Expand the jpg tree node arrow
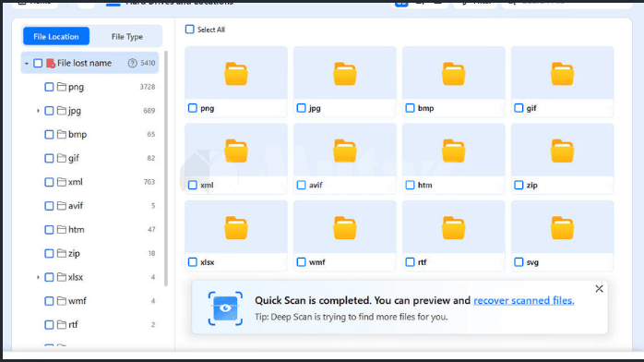The height and width of the screenshot is (362, 644). pyautogui.click(x=38, y=111)
